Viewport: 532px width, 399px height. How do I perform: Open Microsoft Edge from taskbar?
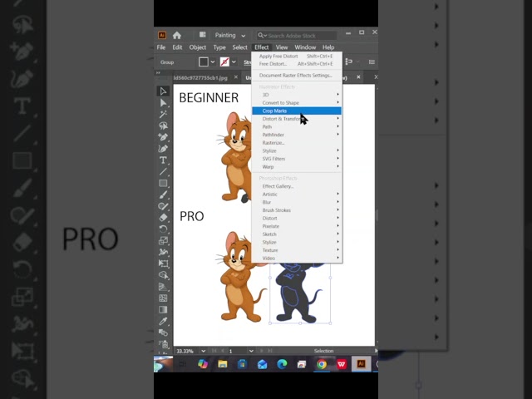pos(282,364)
